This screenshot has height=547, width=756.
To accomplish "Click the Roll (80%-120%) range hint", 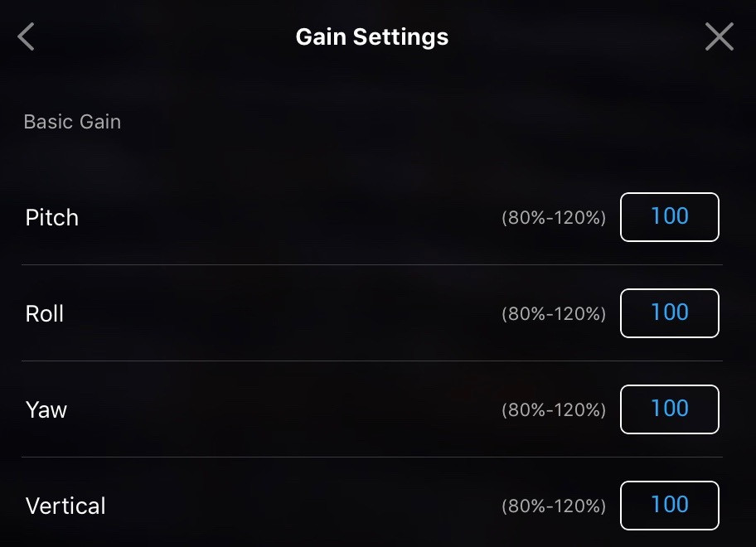I will pyautogui.click(x=554, y=315).
